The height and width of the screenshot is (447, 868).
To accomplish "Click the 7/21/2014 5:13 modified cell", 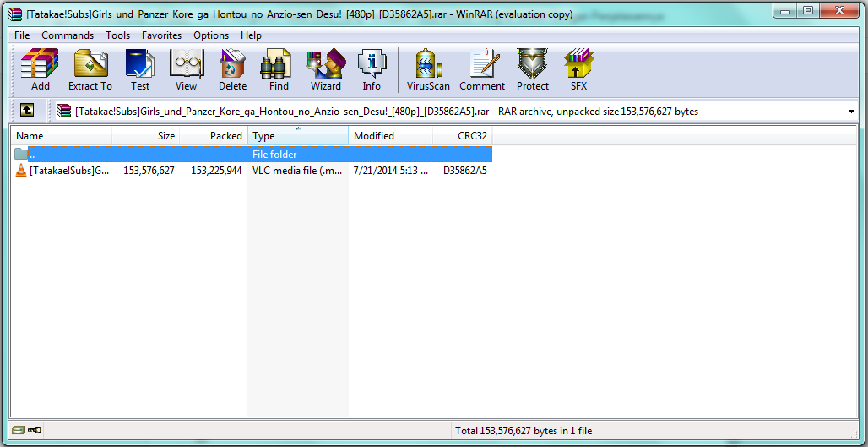I will point(390,171).
